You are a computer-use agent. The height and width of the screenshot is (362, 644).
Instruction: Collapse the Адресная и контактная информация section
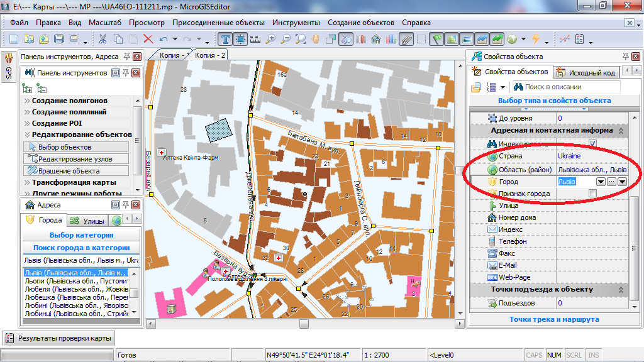click(621, 131)
